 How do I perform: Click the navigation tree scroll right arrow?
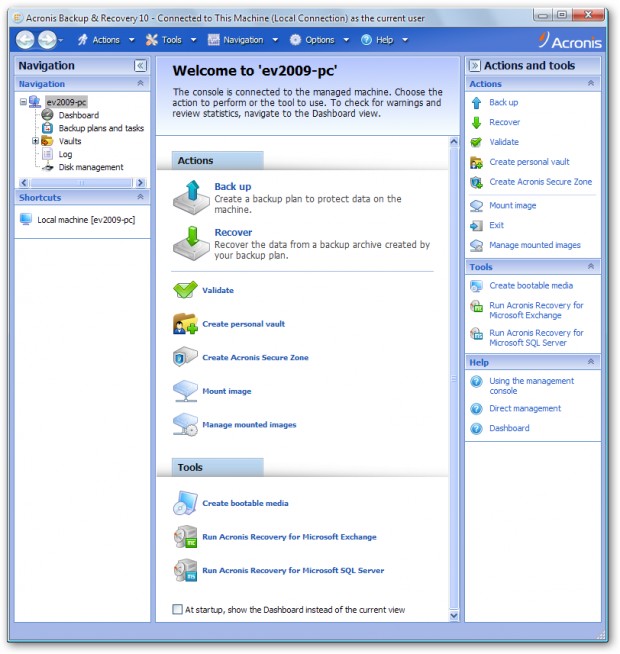pyautogui.click(x=141, y=183)
